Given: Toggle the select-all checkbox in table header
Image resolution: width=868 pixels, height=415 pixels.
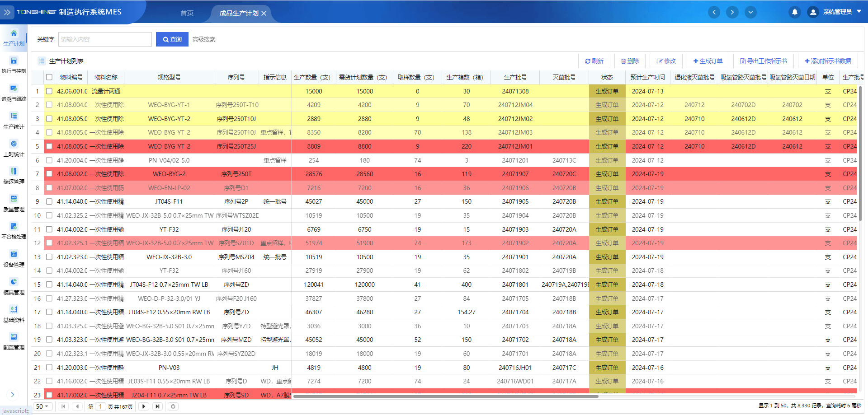Looking at the screenshot, I should [x=49, y=77].
